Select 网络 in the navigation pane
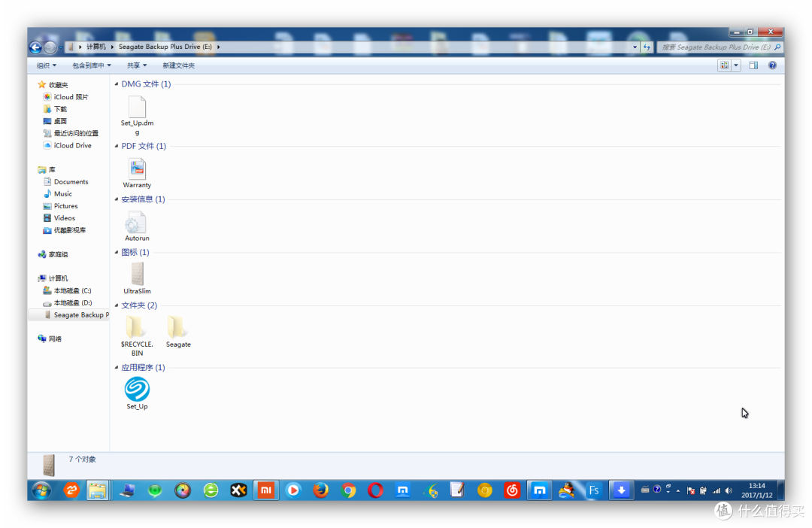This screenshot has height=528, width=812. (50, 339)
